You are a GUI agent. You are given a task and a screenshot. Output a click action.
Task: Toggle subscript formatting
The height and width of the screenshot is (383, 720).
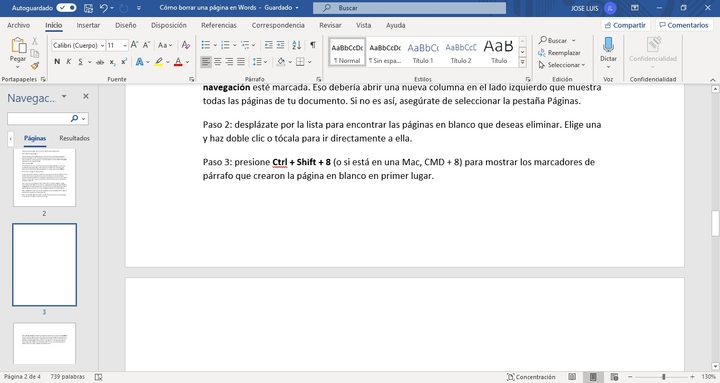click(x=112, y=62)
